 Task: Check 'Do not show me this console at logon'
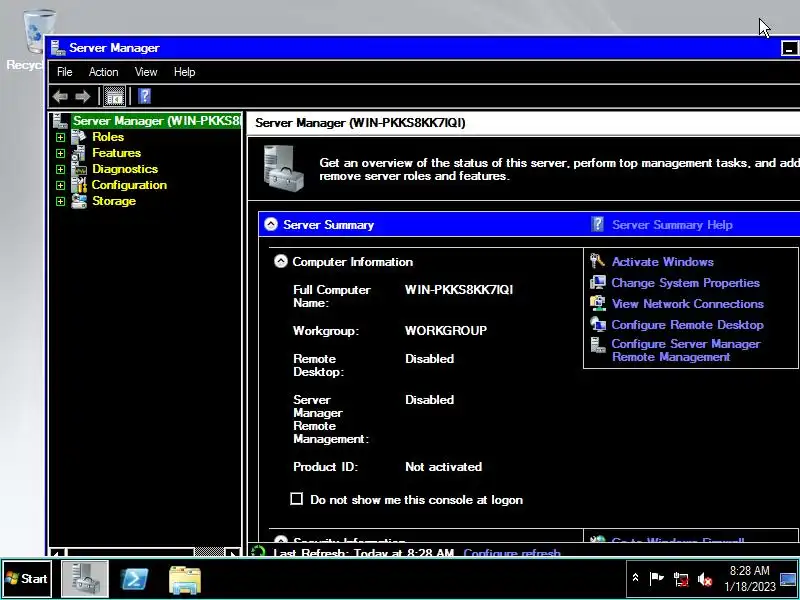coord(296,499)
